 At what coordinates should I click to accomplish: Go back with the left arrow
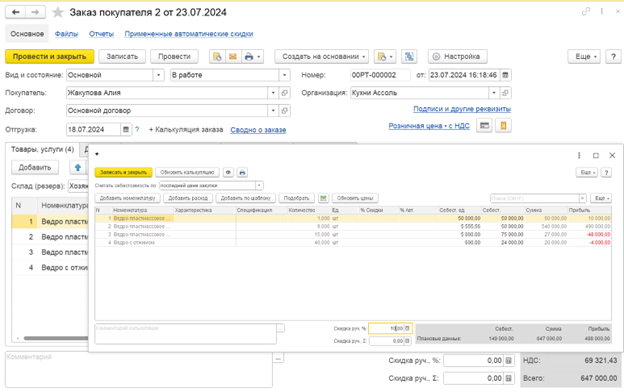point(16,12)
